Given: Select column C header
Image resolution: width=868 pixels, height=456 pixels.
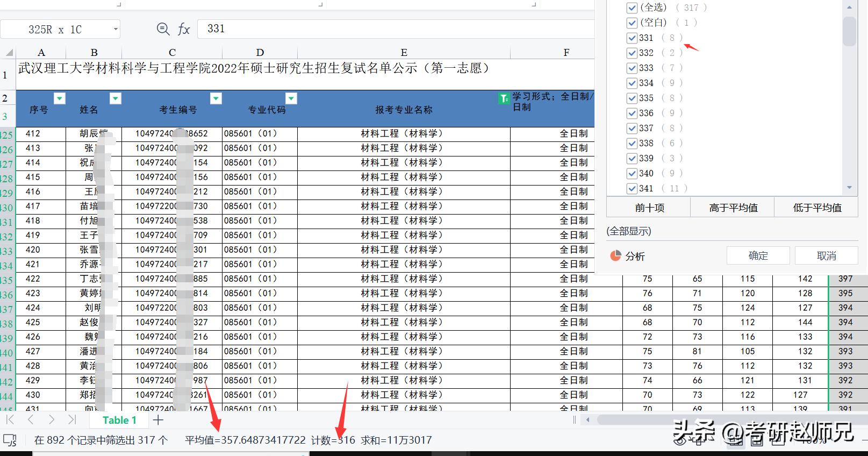Looking at the screenshot, I should 172,53.
